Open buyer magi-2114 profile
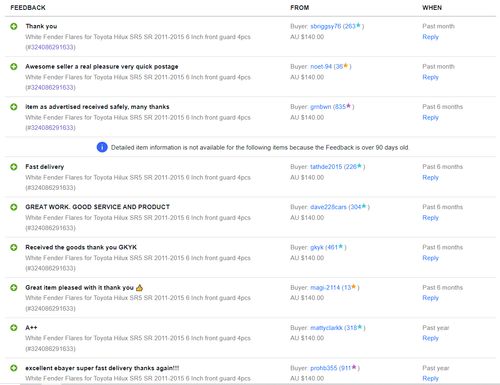The image size is (500, 385). [x=325, y=288]
